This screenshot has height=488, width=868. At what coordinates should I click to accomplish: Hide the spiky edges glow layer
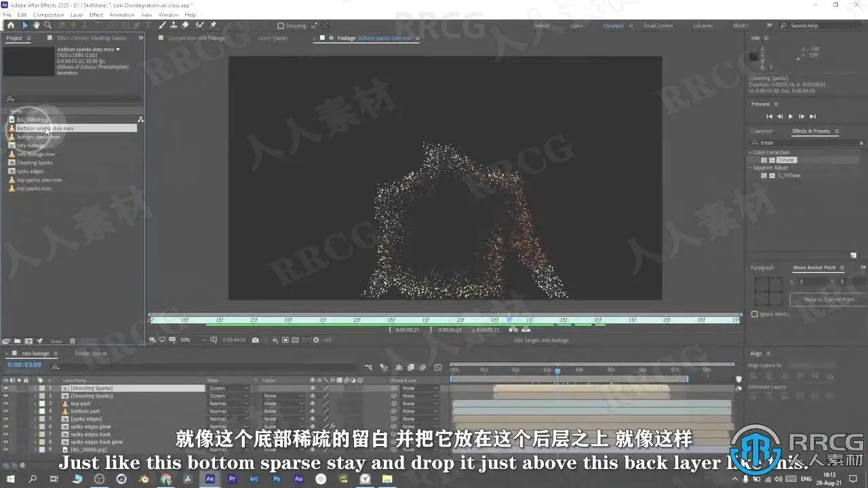(x=5, y=427)
